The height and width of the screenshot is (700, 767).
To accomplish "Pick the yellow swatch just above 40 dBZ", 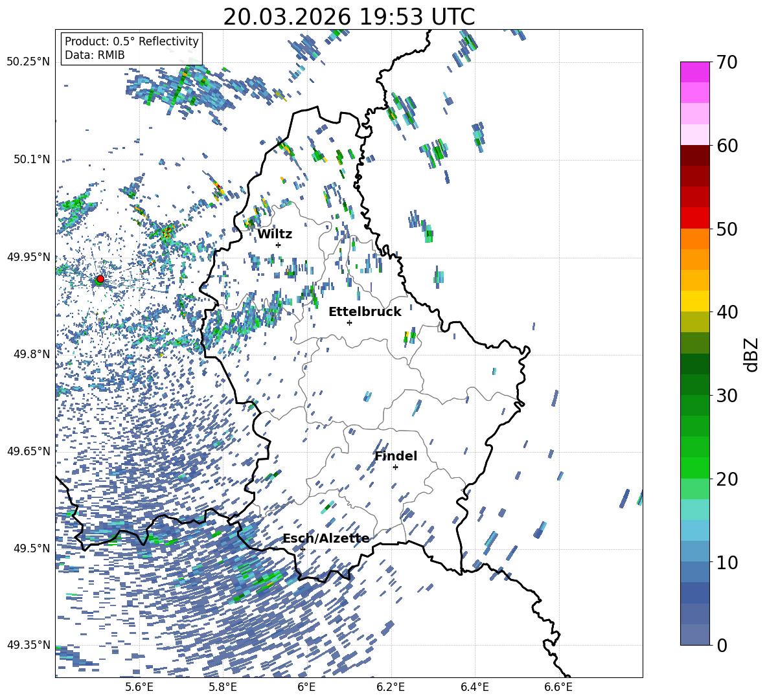I will coord(695,301).
